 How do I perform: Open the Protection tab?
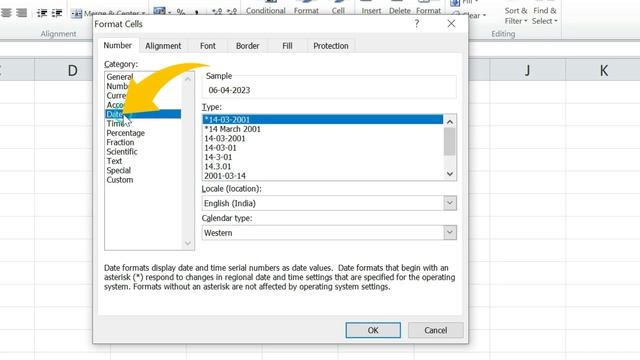coord(331,46)
